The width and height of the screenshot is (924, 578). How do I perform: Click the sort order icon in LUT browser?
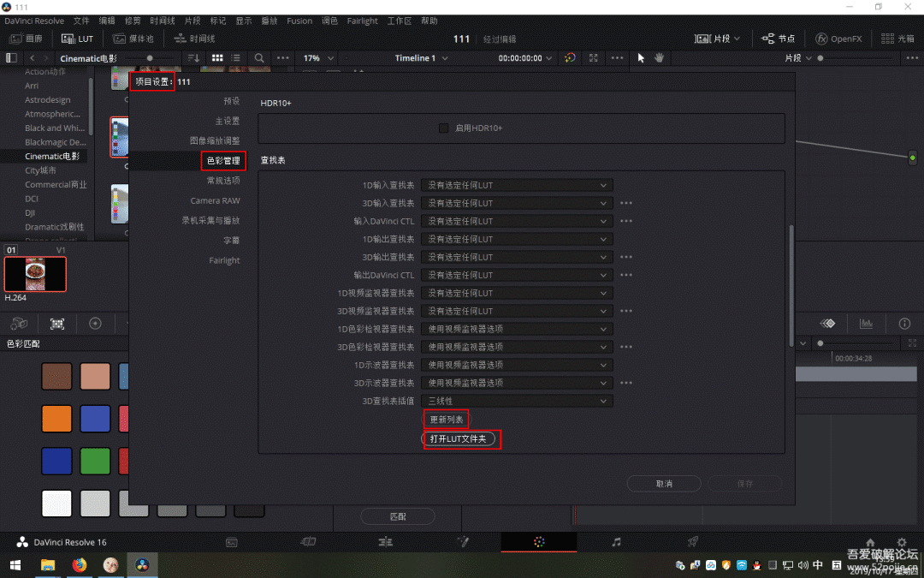[193, 58]
